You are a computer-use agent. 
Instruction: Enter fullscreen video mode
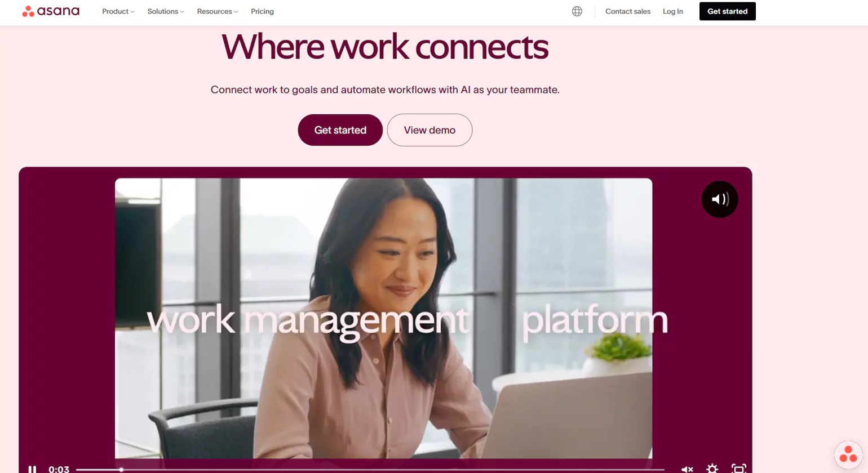(x=738, y=468)
